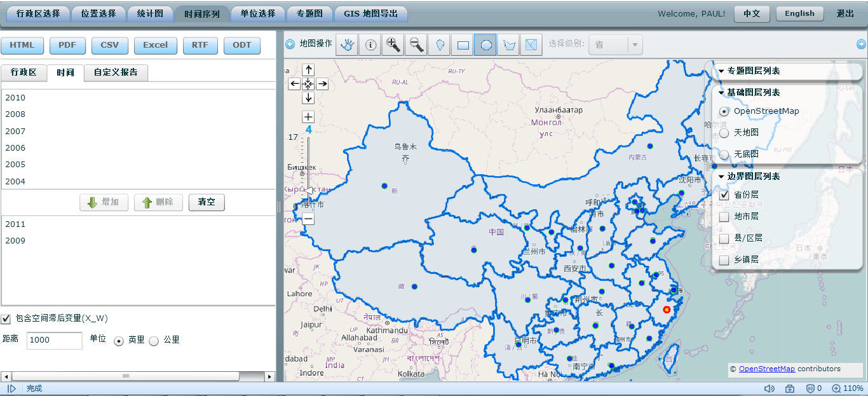Open the 单位选择 tab

(x=258, y=13)
